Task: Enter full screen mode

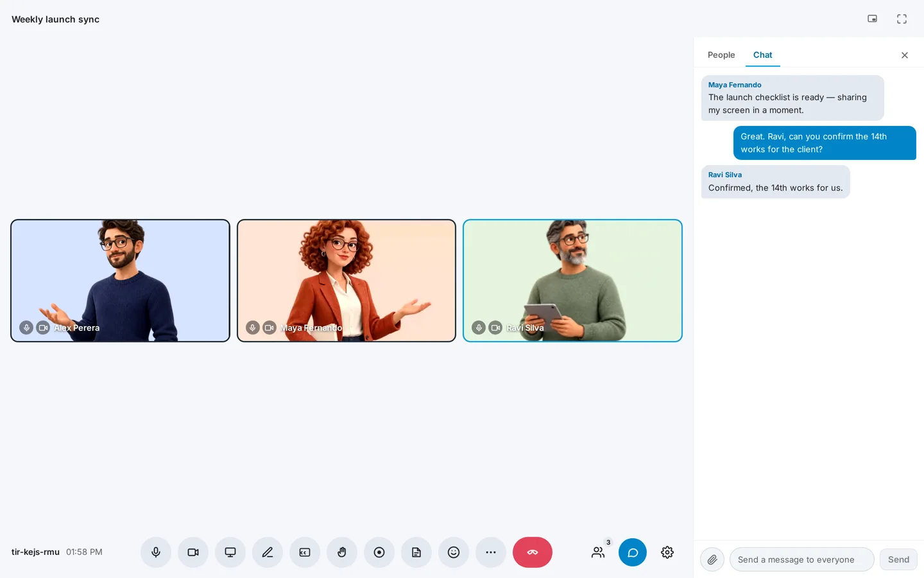Action: [902, 19]
